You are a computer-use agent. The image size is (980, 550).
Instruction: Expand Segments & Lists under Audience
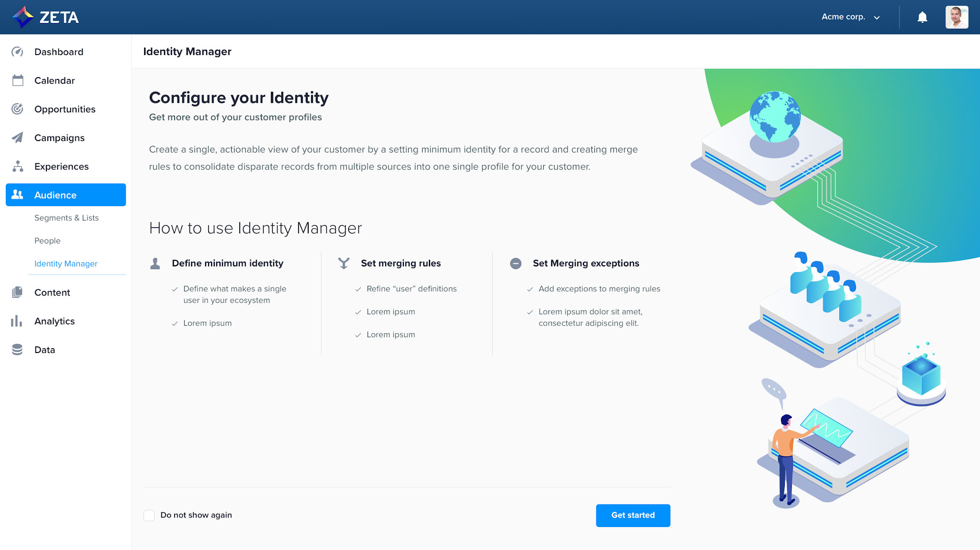tap(67, 217)
